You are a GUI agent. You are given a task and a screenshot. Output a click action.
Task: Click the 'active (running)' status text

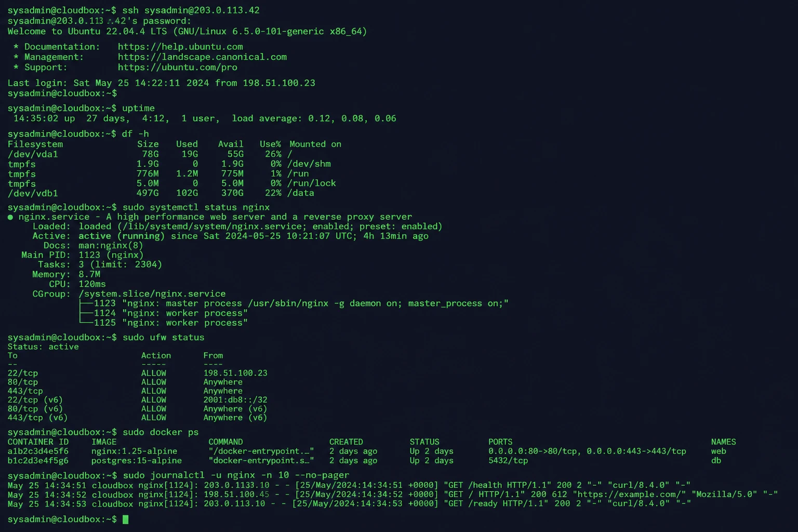(122, 236)
